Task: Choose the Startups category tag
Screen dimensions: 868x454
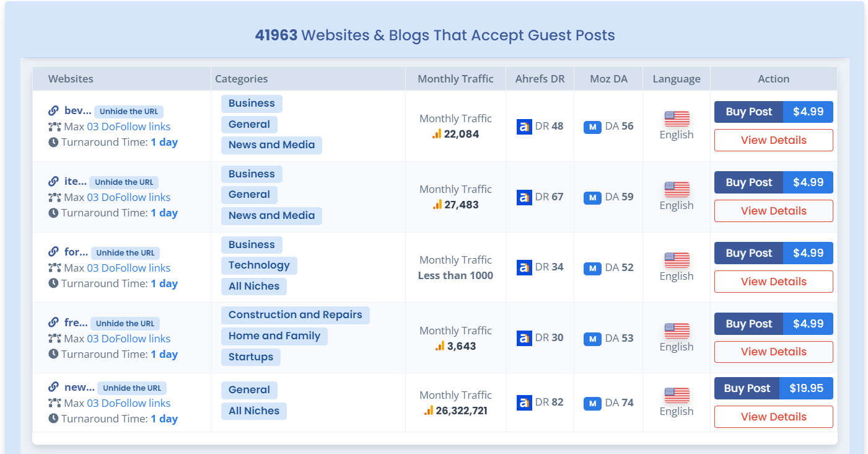Action: 251,357
